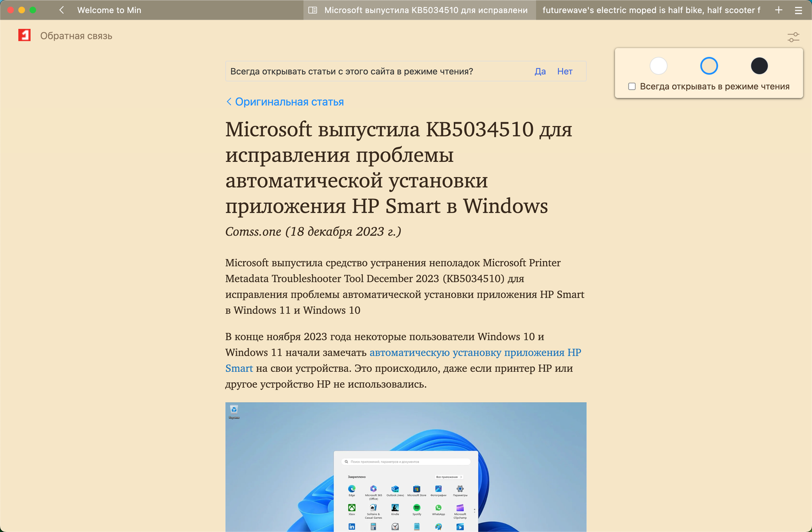
Task: Click the paragraph starting В конце ноября 2023
Action: [x=403, y=360]
